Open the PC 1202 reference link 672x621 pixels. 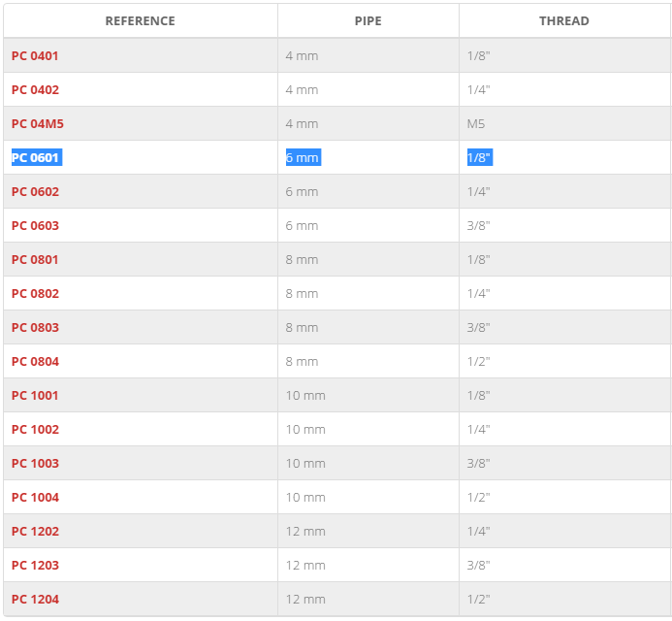(x=35, y=531)
